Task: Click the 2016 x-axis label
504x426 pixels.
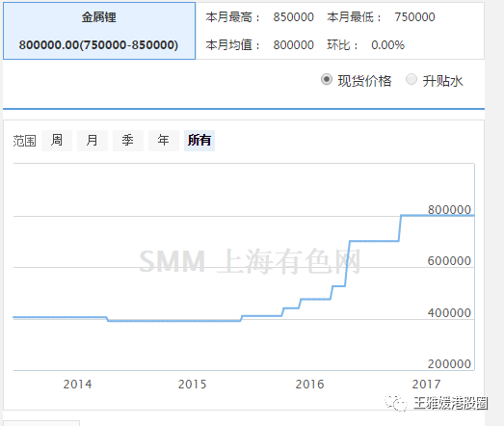Action: pyautogui.click(x=310, y=385)
